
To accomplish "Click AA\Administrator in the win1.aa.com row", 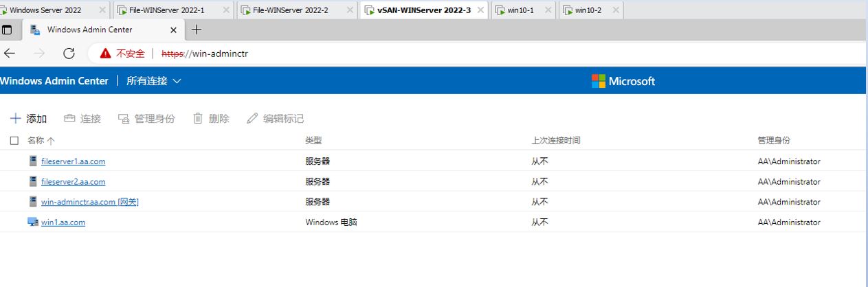I will [x=789, y=222].
